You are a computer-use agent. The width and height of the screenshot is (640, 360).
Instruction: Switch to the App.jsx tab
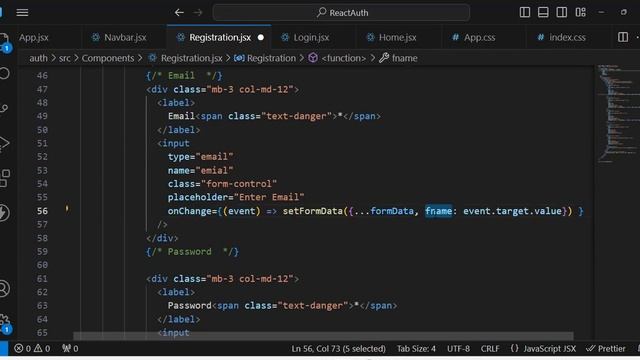[x=33, y=38]
